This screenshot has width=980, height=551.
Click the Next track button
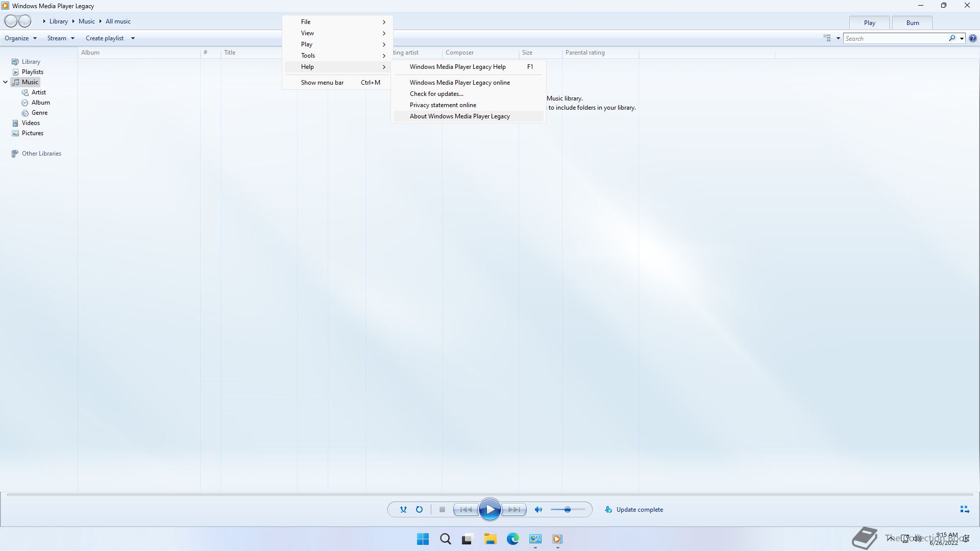pyautogui.click(x=514, y=510)
